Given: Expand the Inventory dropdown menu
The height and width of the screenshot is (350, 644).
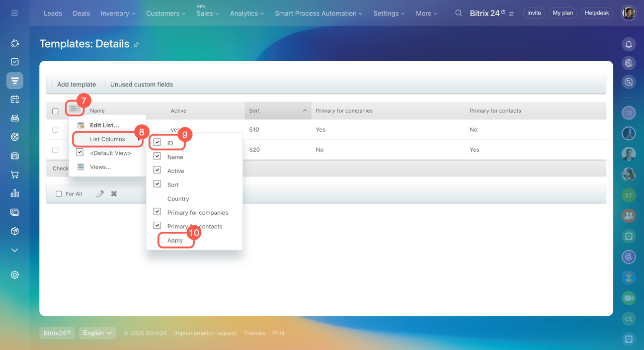Looking at the screenshot, I should (x=118, y=14).
